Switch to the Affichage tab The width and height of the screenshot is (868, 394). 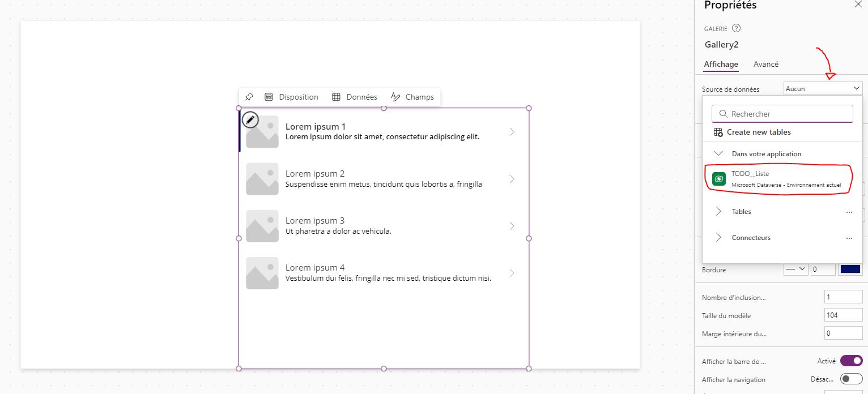(x=721, y=64)
